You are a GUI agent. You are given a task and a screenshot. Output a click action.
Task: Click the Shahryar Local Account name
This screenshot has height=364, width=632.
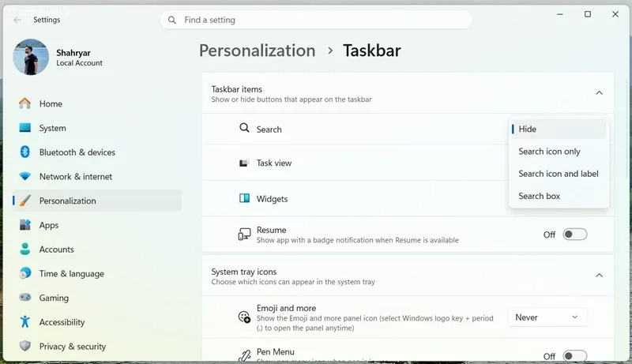point(80,58)
